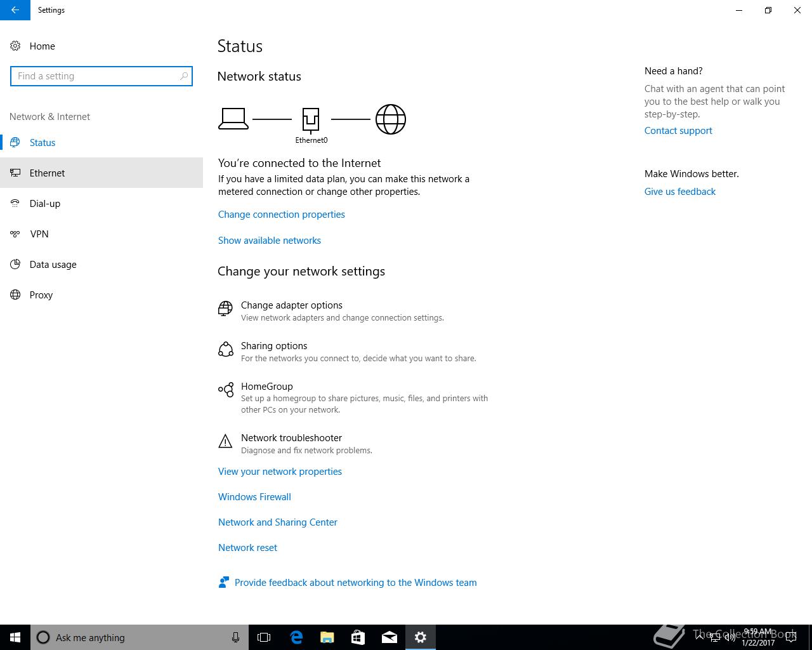Click Provide feedback about networking link
The image size is (812, 650).
click(355, 583)
